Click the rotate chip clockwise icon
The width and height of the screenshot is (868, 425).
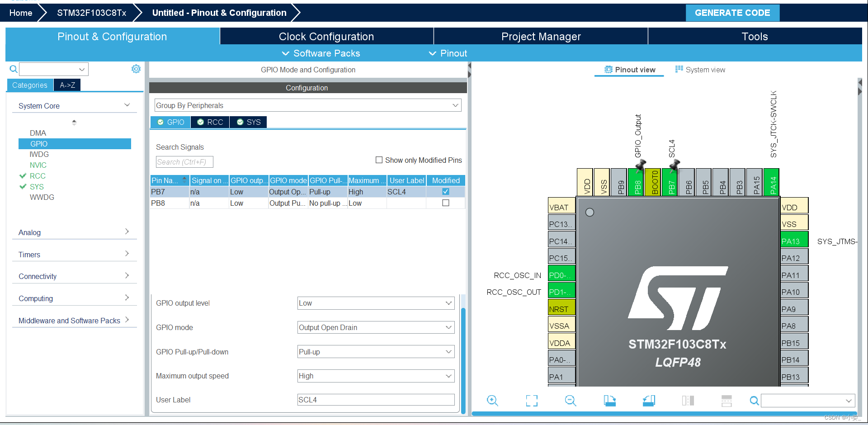(x=610, y=401)
